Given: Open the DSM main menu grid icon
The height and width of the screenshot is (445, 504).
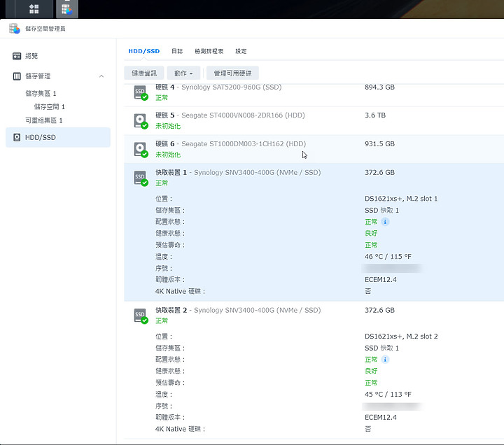Looking at the screenshot, I should [34, 8].
